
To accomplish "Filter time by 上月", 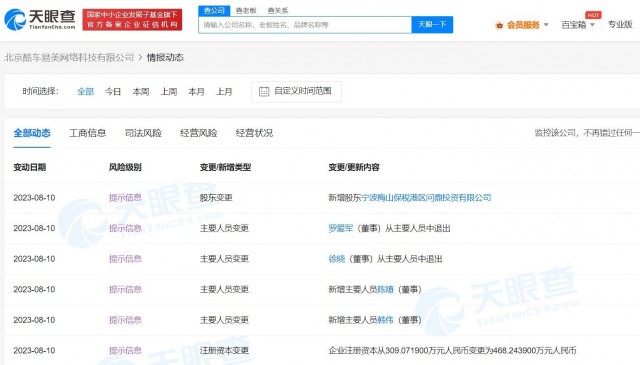I will [x=224, y=91].
